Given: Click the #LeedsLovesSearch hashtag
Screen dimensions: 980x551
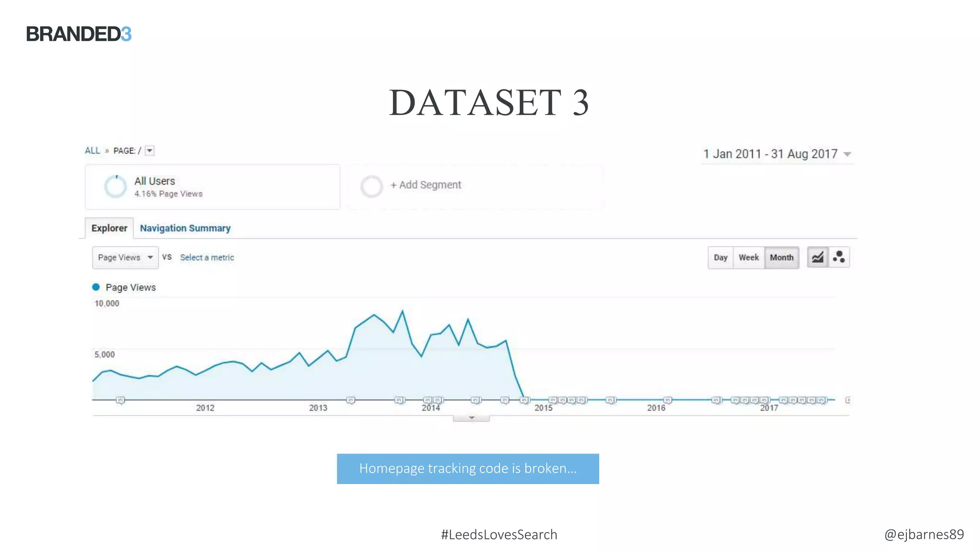Looking at the screenshot, I should tap(499, 534).
